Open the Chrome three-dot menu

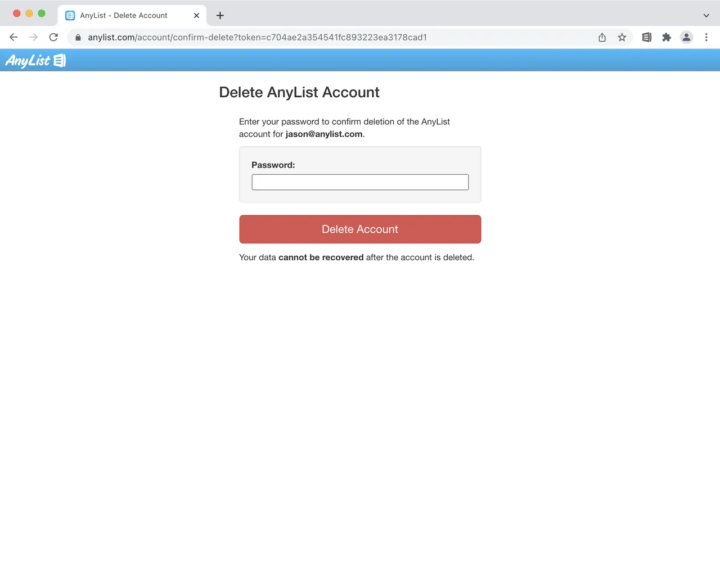(x=706, y=37)
